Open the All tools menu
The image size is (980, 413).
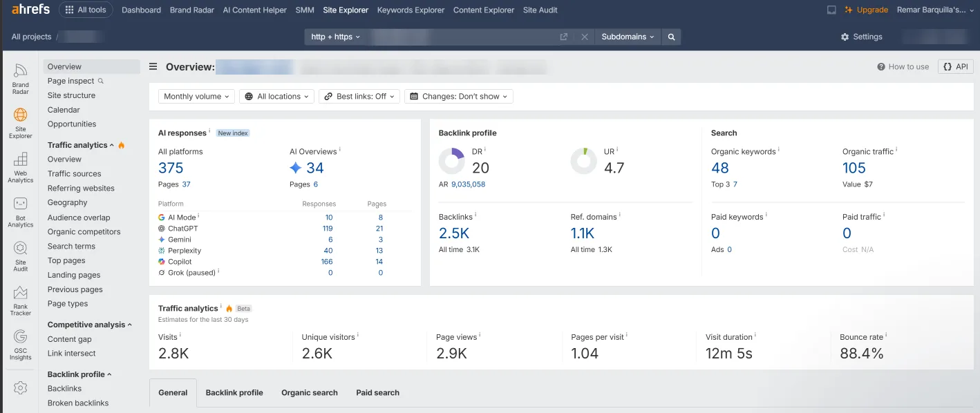point(86,10)
